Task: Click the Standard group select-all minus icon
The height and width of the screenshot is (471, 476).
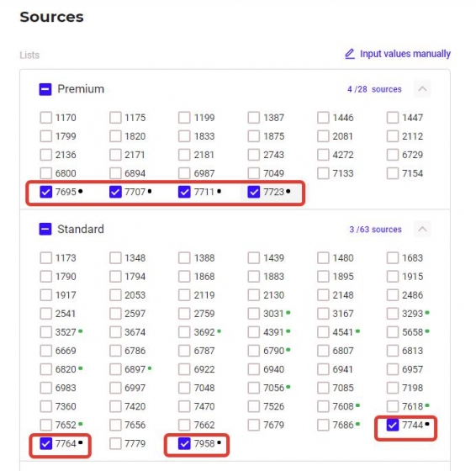Action: click(x=45, y=230)
